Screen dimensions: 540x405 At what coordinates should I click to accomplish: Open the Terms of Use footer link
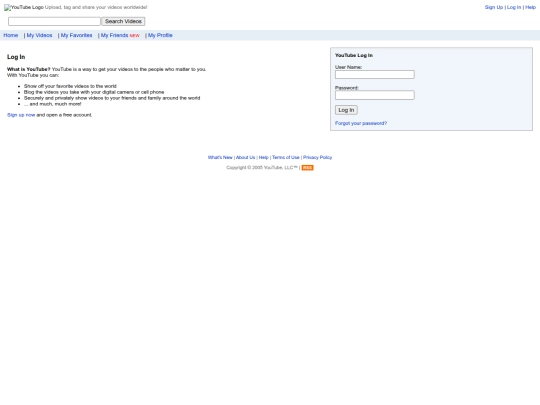pyautogui.click(x=286, y=157)
